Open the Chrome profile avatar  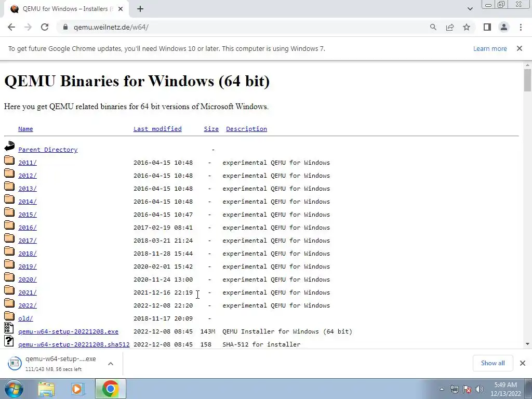504,27
